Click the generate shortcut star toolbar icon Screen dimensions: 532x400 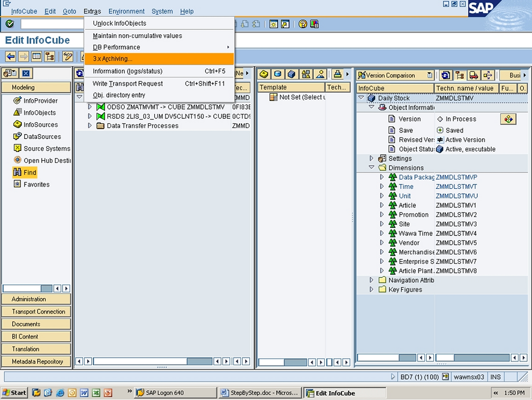point(286,24)
